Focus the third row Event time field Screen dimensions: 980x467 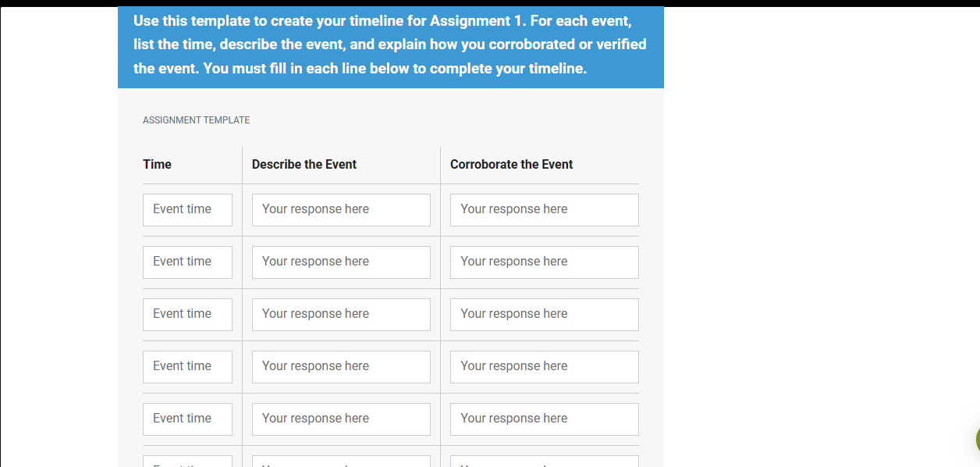(x=187, y=315)
